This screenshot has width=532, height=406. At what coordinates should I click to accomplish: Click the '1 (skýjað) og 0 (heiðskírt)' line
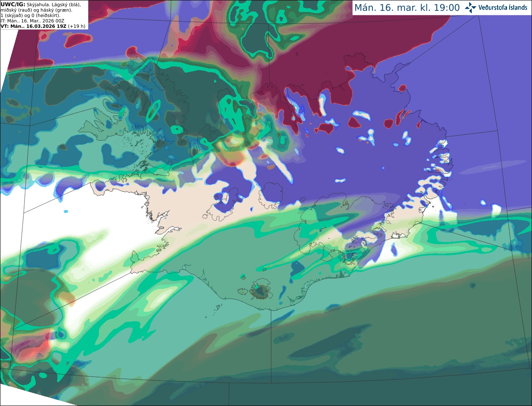[x=31, y=15]
